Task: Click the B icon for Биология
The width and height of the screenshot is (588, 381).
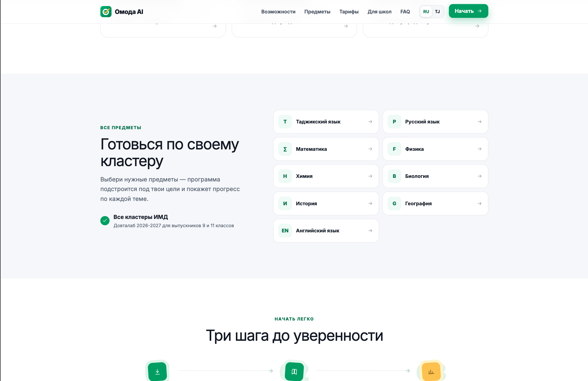Action: point(394,176)
